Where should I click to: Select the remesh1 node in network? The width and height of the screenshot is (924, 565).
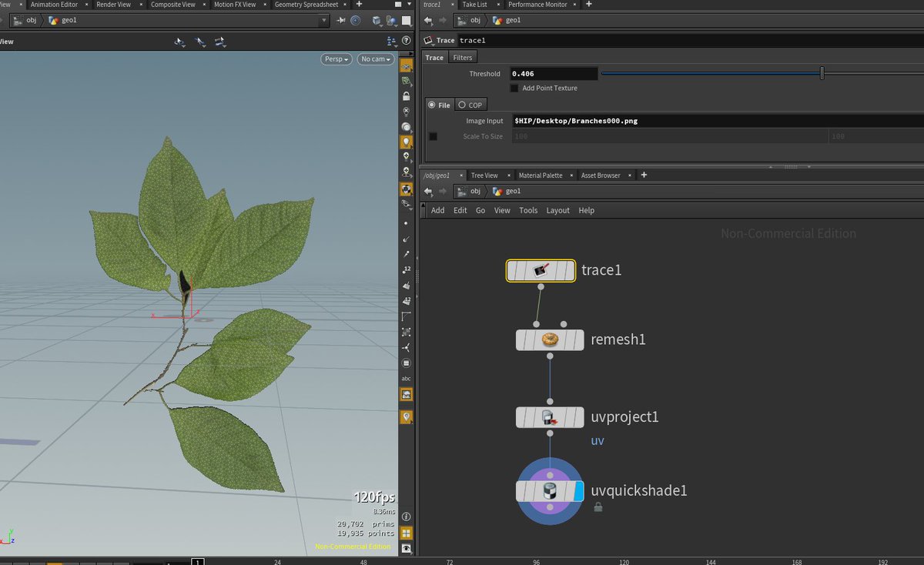[x=550, y=339]
